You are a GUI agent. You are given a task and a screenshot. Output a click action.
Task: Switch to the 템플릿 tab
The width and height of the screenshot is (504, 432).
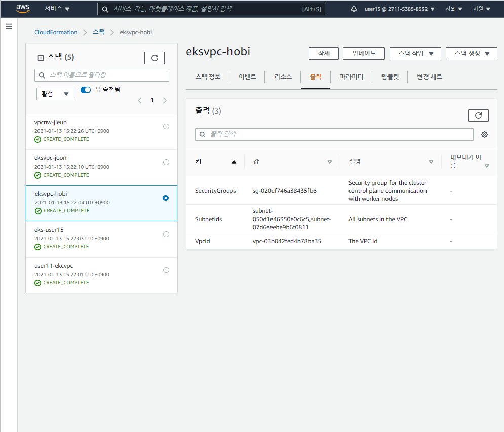point(390,77)
